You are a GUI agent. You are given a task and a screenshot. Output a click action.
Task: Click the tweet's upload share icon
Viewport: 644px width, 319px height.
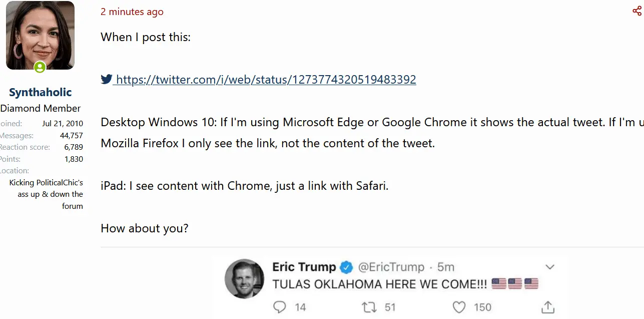coord(548,307)
